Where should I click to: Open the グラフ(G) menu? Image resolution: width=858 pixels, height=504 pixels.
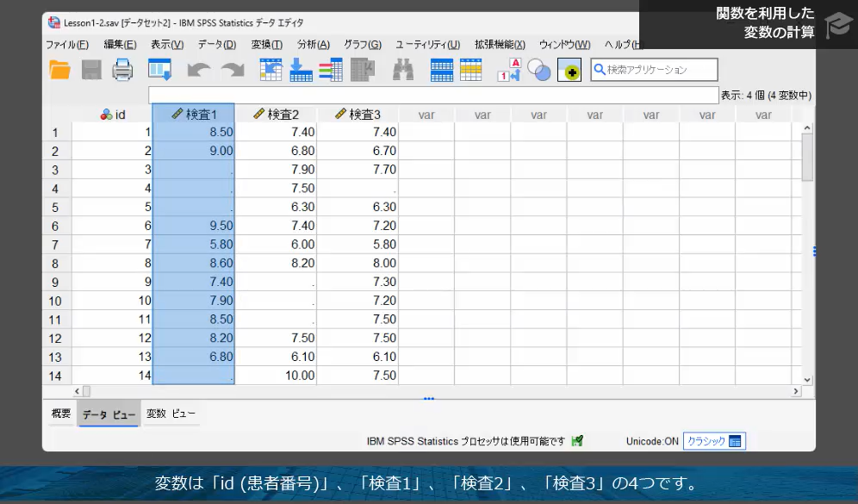[x=363, y=45]
